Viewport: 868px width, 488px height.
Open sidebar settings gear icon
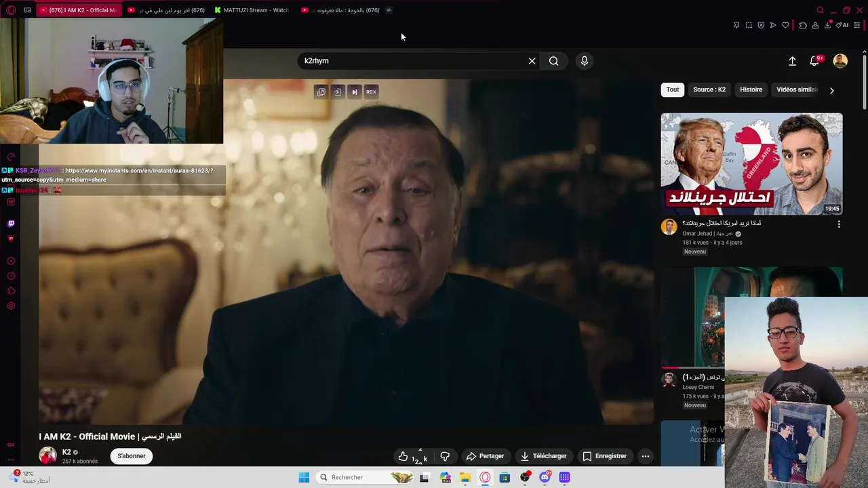click(x=11, y=306)
